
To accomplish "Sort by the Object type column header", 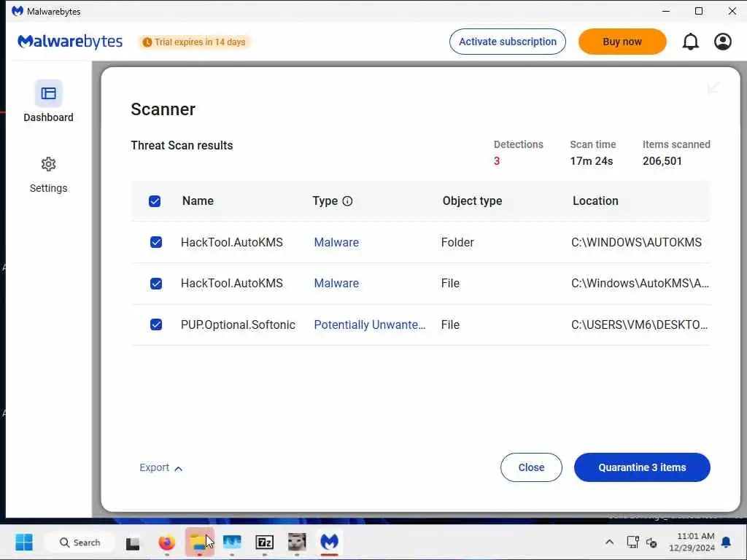I will [x=472, y=201].
